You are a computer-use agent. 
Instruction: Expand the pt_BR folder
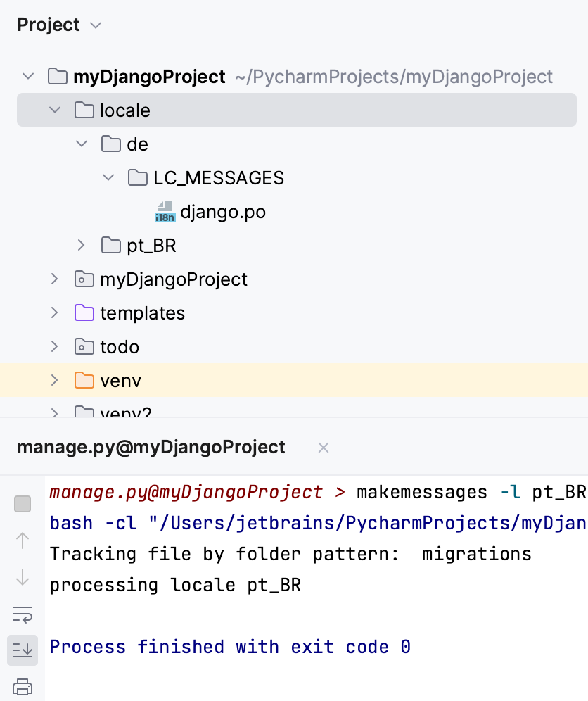click(81, 245)
